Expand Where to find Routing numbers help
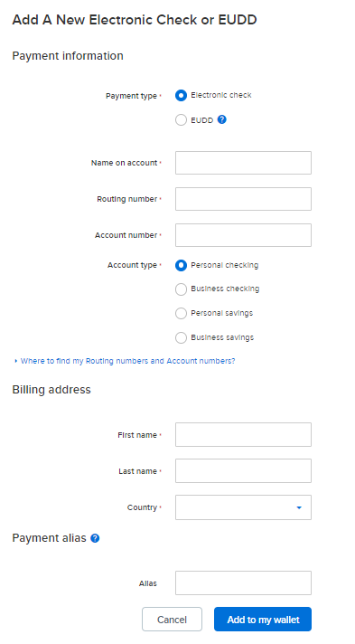355x644 pixels. tap(127, 361)
